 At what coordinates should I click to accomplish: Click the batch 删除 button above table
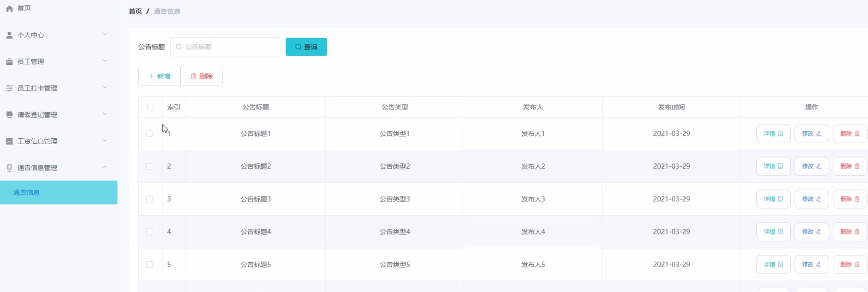(202, 76)
